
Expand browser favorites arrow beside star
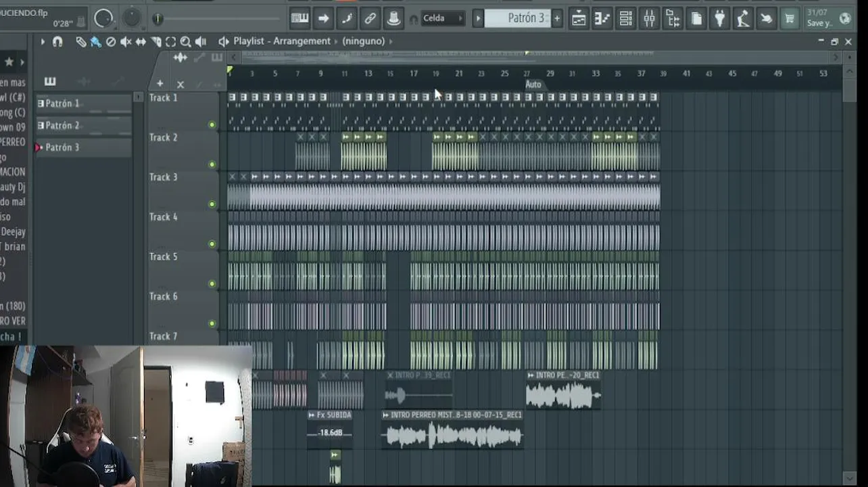click(x=22, y=62)
